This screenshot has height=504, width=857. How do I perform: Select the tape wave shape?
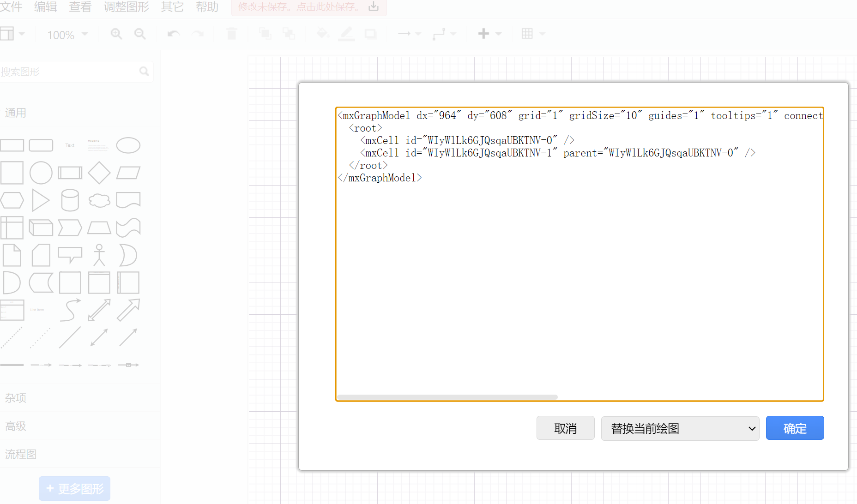click(x=128, y=228)
